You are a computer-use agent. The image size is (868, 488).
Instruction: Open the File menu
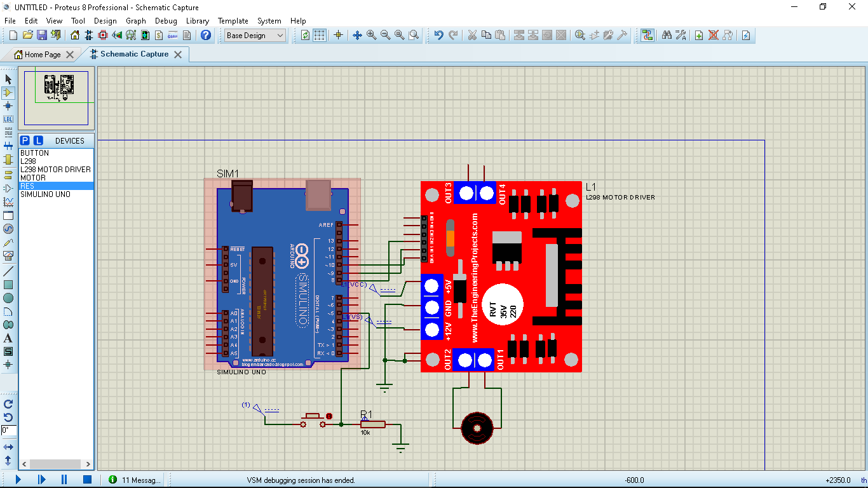(10, 21)
